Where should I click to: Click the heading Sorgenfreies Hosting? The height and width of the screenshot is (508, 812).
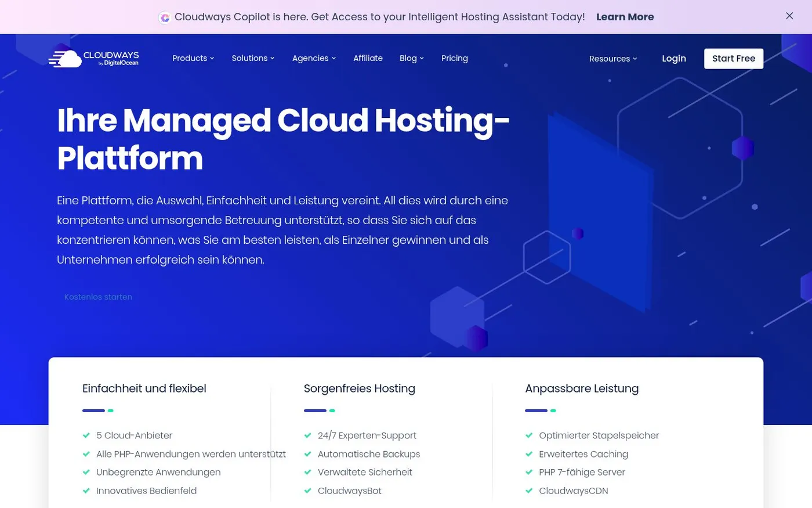[360, 388]
